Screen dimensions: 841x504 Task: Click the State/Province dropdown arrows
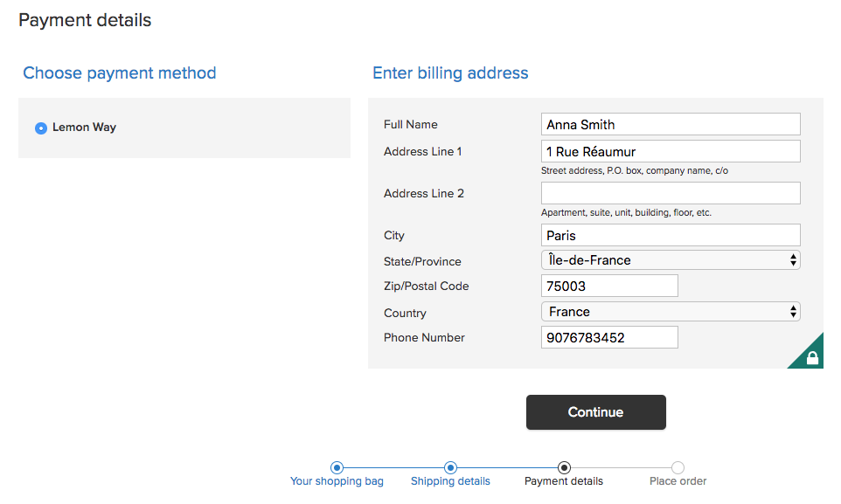pyautogui.click(x=793, y=260)
